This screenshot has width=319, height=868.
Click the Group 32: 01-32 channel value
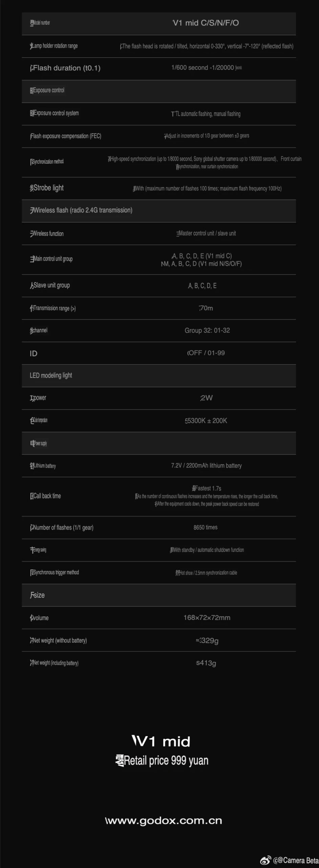pos(207,331)
